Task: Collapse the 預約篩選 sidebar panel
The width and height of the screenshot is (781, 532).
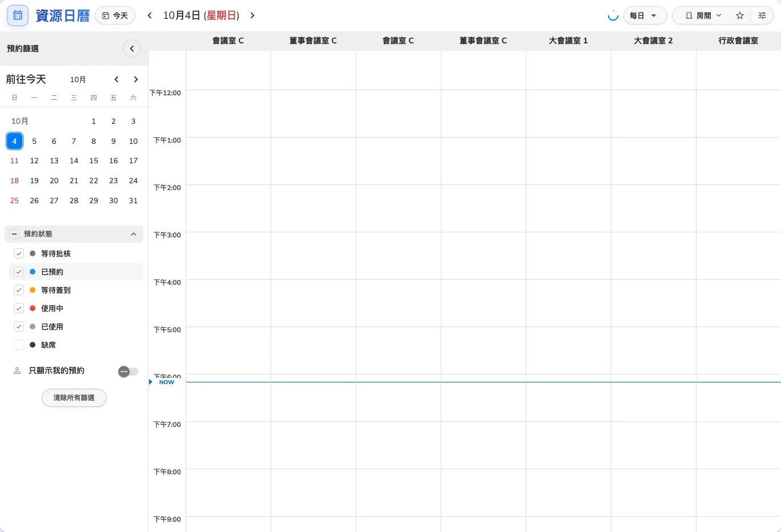Action: click(x=132, y=49)
